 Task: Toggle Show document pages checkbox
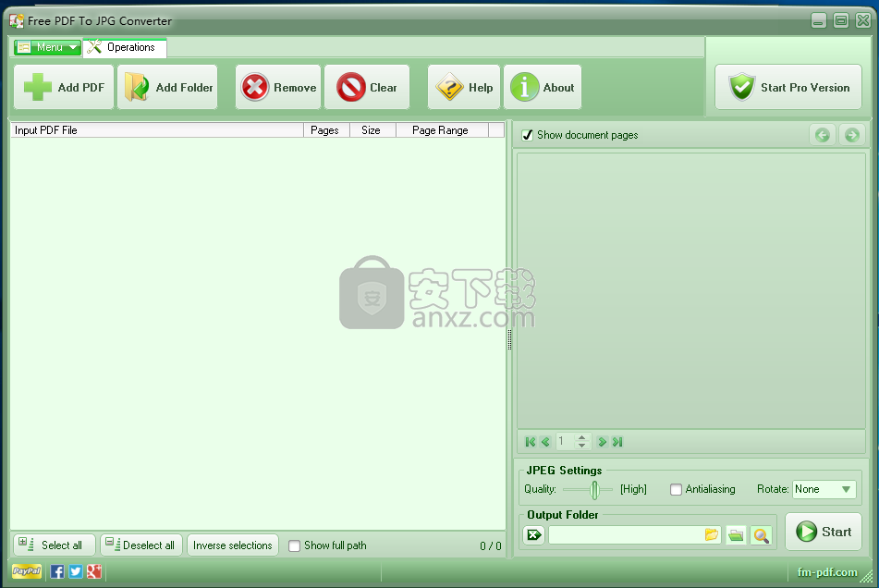(x=527, y=135)
